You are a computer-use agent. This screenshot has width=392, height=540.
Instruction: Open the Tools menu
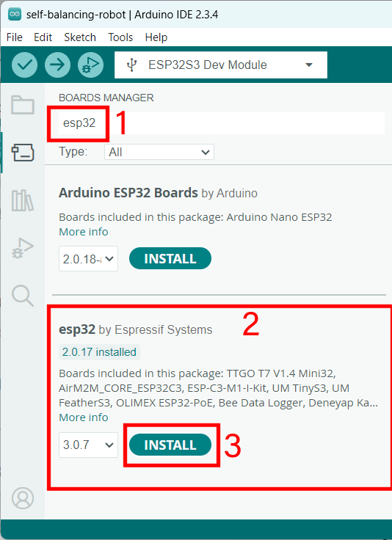pyautogui.click(x=120, y=37)
